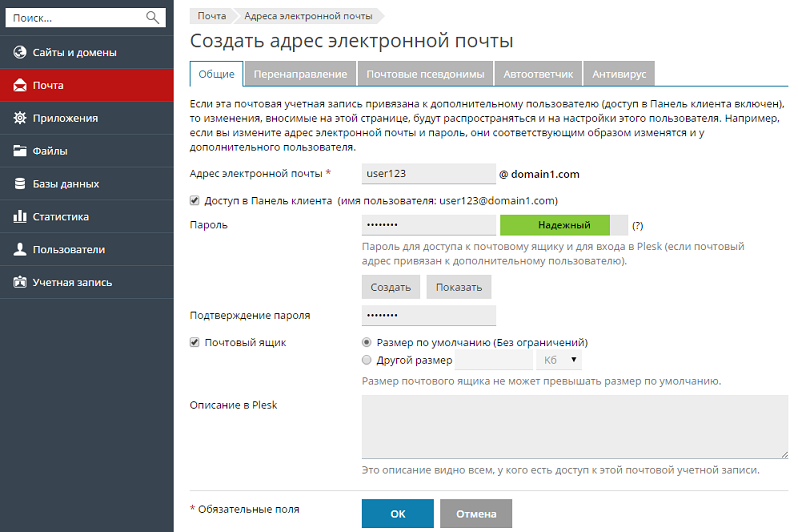Switch to the Перенаправление tab

(x=300, y=74)
